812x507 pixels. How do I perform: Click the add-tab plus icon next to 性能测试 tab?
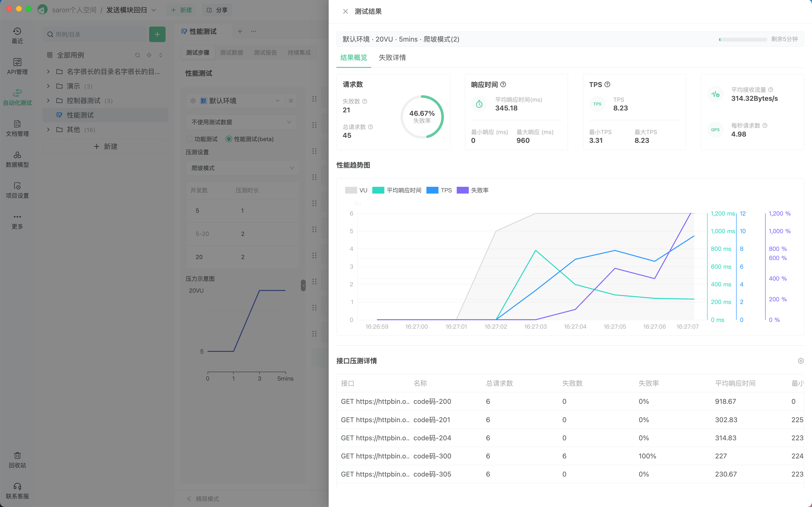click(x=240, y=31)
